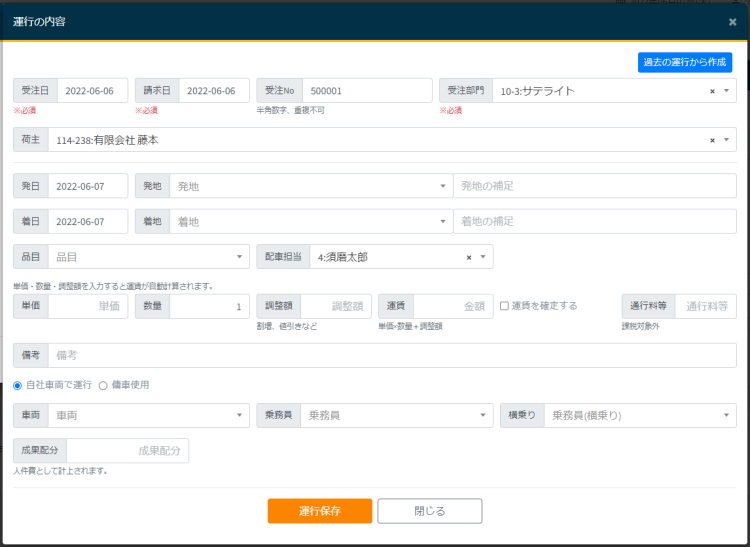The width and height of the screenshot is (750, 547).
Task: Select the 自社車両で運行 radio button
Action: click(18, 385)
